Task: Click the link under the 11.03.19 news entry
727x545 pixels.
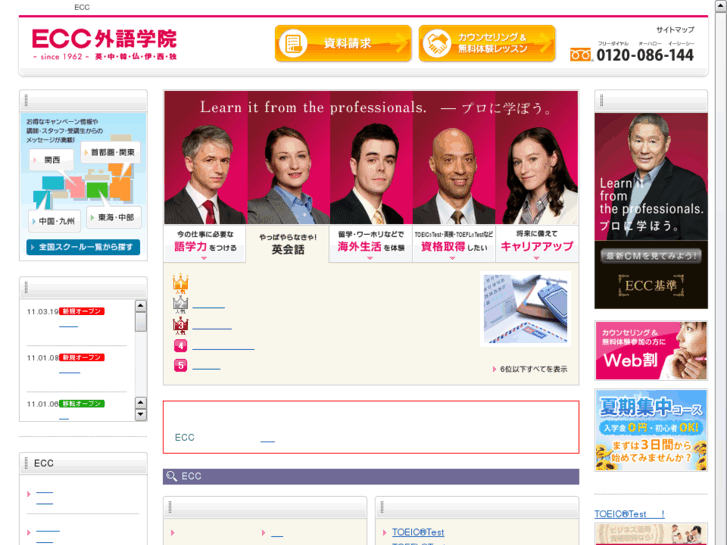Action: (69, 327)
